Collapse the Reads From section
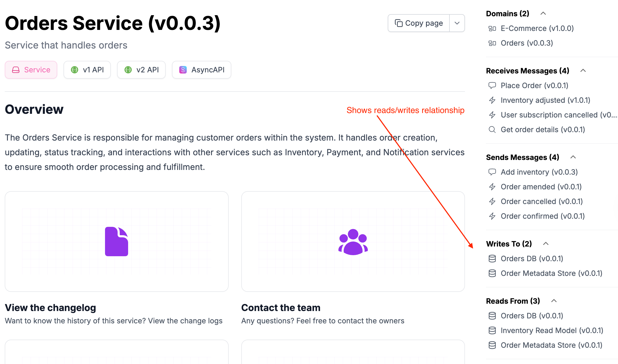This screenshot has height=364, width=618. [x=554, y=301]
